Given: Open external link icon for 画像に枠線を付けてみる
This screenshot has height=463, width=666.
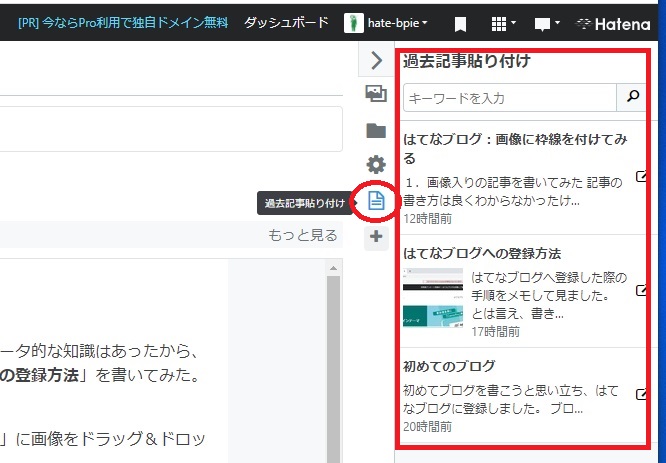Looking at the screenshot, I should pyautogui.click(x=641, y=176).
